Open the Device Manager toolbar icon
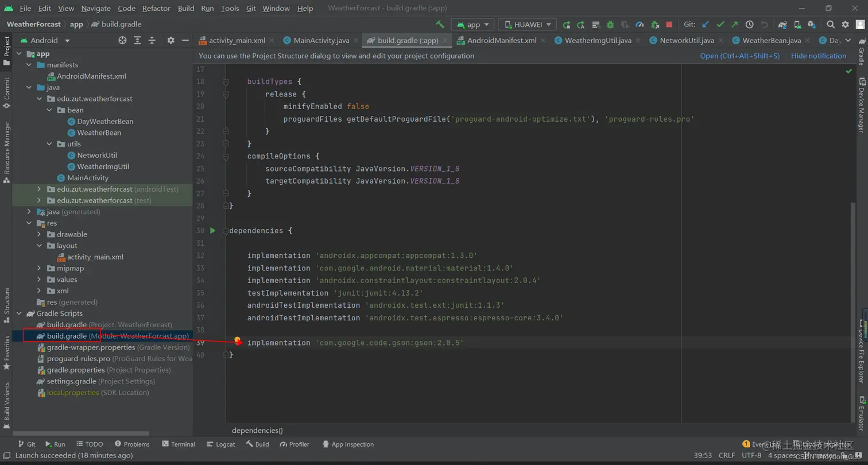Screen dimensions: 868x465 [x=797, y=25]
